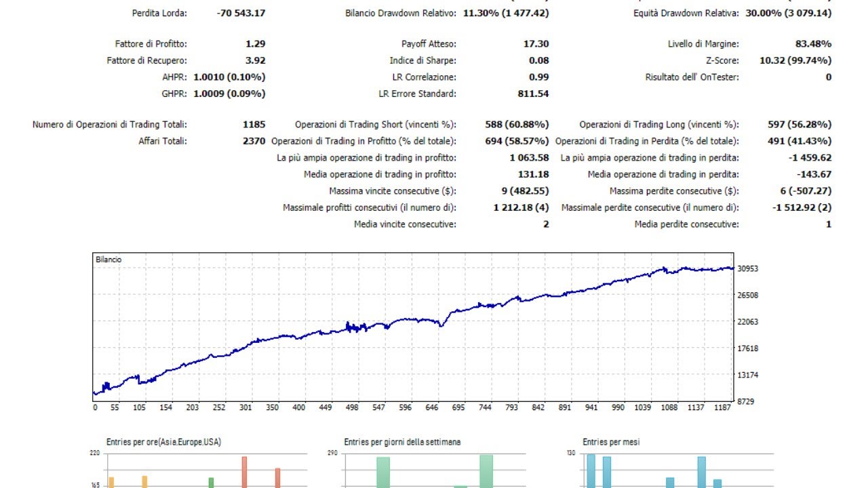The height and width of the screenshot is (488, 868).
Task: Click the Media perdite consecutive label
Action: pos(687,224)
